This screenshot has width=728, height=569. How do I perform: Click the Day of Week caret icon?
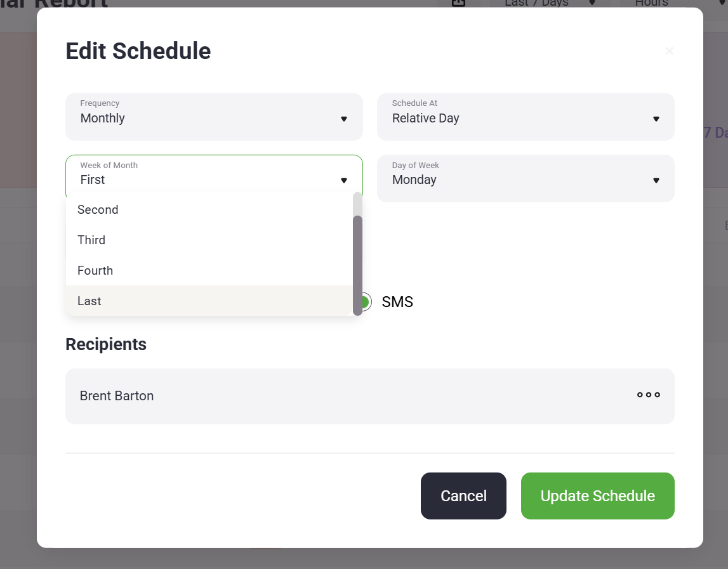pos(656,181)
